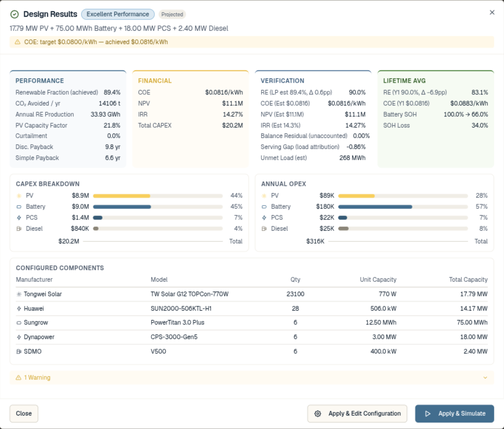
Task: Click the SOH Loss 34.0% value
Action: coord(480,125)
